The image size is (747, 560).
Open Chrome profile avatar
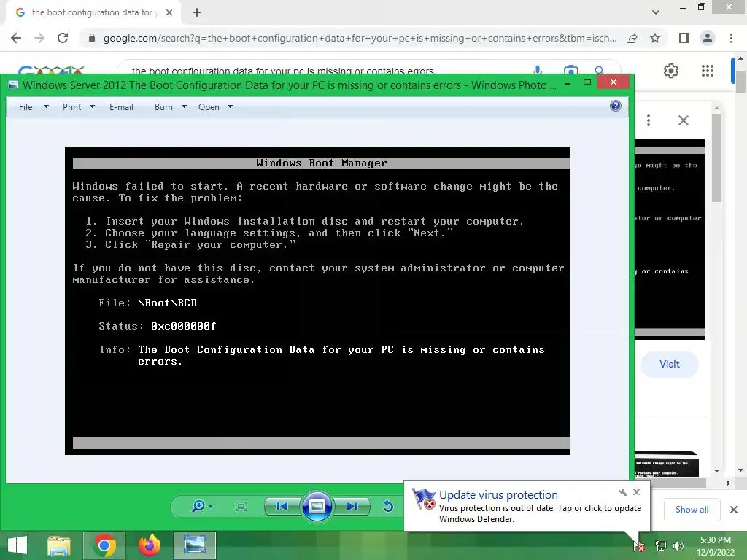[x=708, y=38]
